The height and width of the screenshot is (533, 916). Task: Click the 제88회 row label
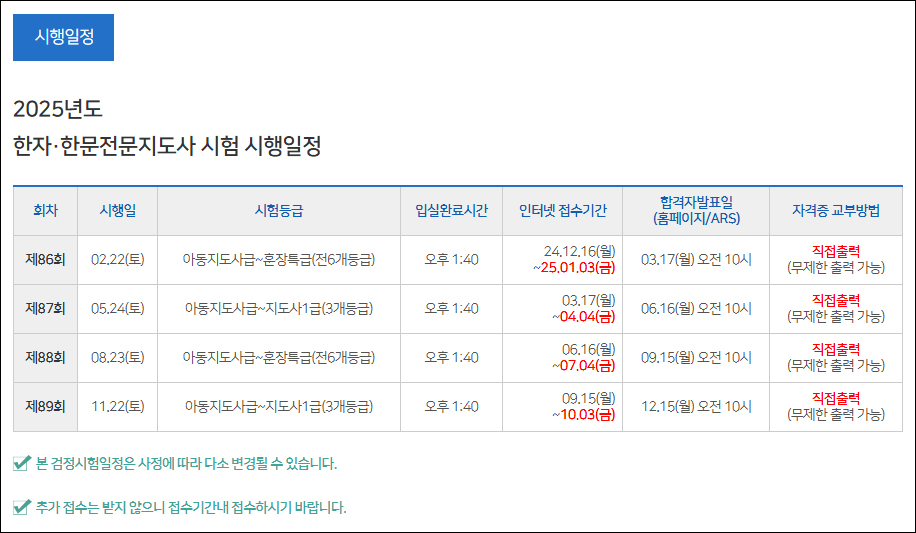pos(46,358)
